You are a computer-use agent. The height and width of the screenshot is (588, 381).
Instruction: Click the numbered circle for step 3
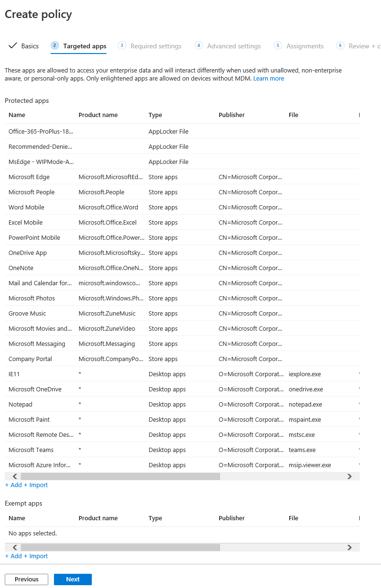122,45
